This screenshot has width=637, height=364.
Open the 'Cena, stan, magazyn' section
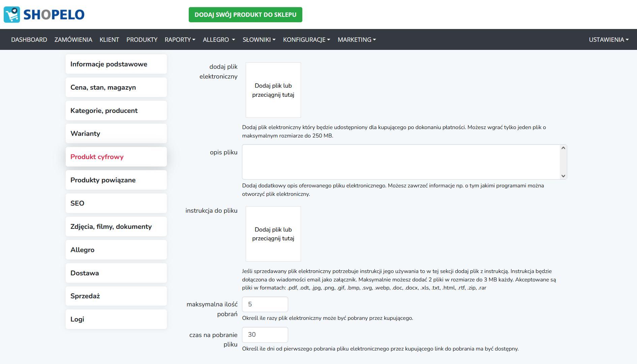pyautogui.click(x=116, y=87)
